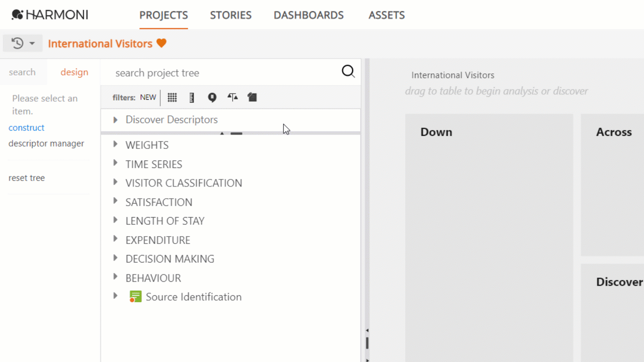Select the TIME SERIES tree label

click(154, 164)
